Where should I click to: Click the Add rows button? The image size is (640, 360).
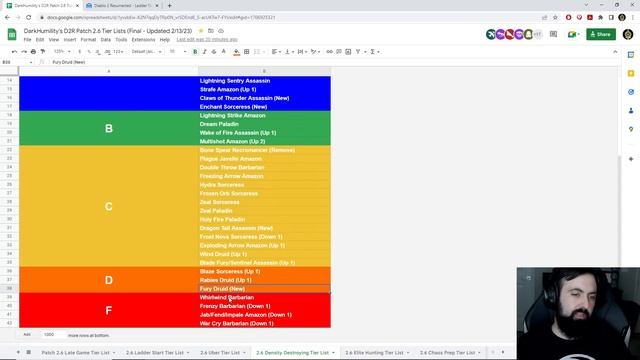(x=27, y=335)
